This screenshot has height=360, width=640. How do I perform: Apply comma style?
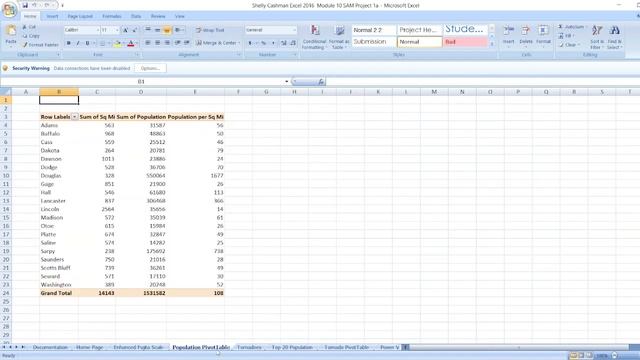[x=273, y=43]
